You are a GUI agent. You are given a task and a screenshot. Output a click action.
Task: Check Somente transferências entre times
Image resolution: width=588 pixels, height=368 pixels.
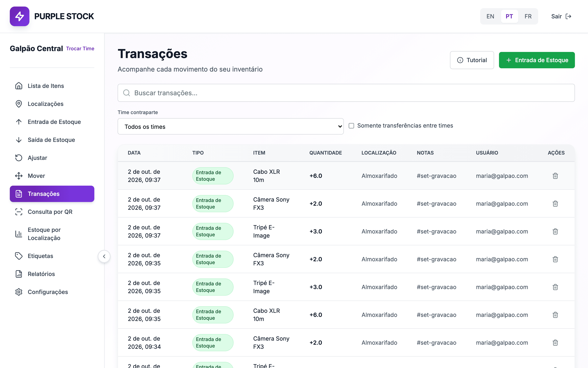click(x=351, y=126)
